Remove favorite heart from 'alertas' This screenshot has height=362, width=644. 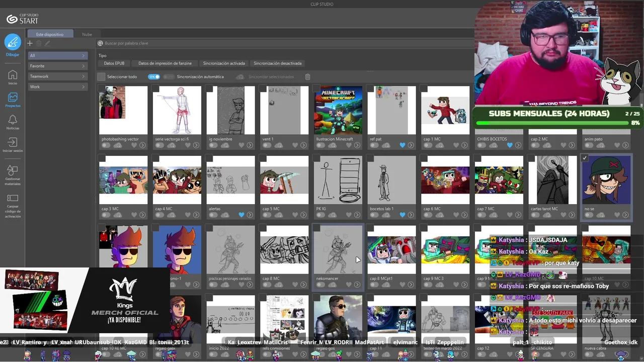click(x=242, y=215)
